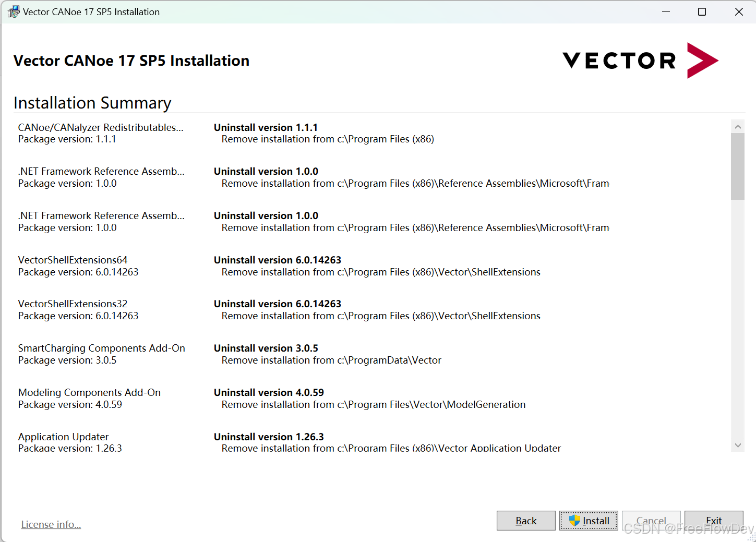This screenshot has height=542, width=756.
Task: Click the Install button with shield icon
Action: point(589,521)
